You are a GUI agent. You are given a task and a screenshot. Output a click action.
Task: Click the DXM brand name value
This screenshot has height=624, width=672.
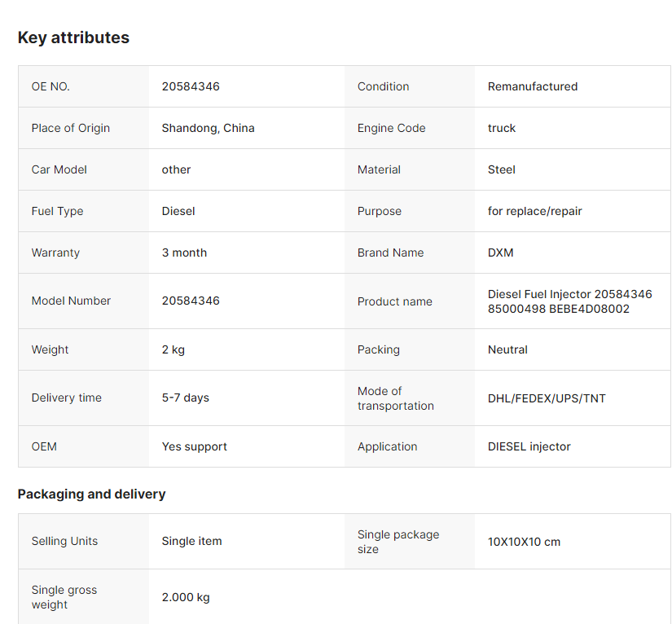pyautogui.click(x=501, y=253)
